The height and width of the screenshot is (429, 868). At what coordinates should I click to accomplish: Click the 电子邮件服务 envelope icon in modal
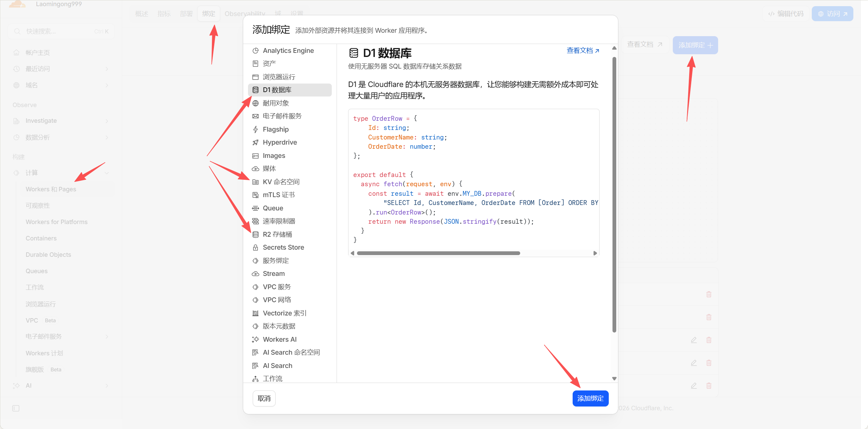pyautogui.click(x=255, y=116)
